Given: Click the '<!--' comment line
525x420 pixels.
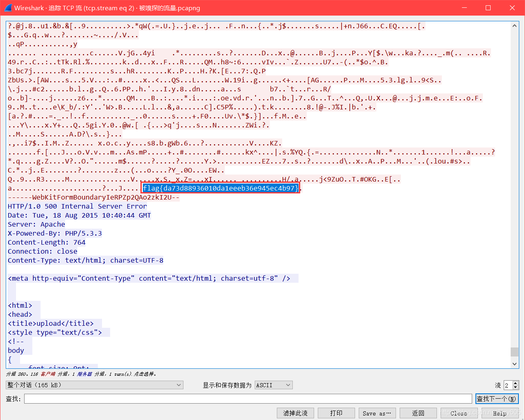Looking at the screenshot, I should [16, 341].
